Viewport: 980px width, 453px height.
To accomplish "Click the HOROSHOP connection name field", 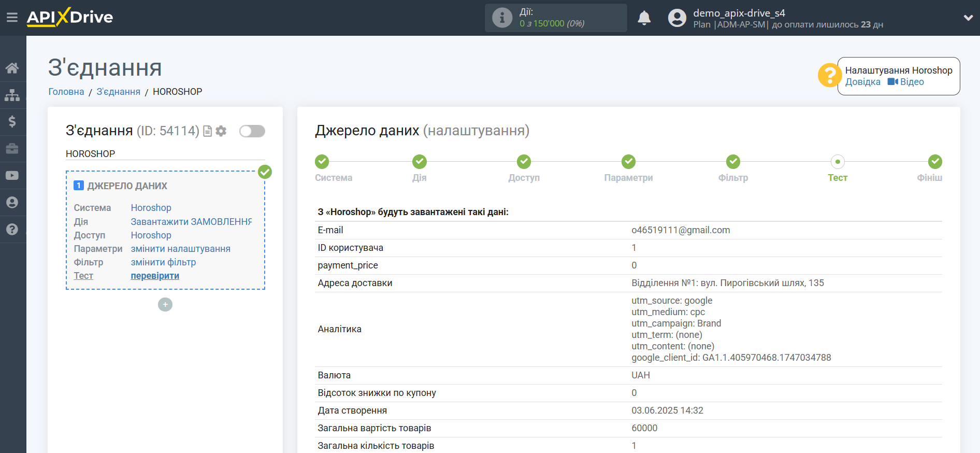I will pos(165,154).
